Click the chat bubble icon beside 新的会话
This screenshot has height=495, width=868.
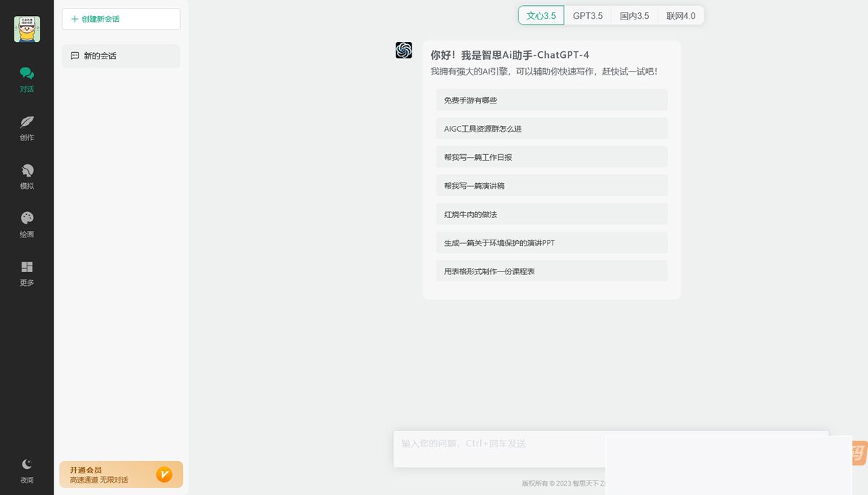[x=75, y=56]
